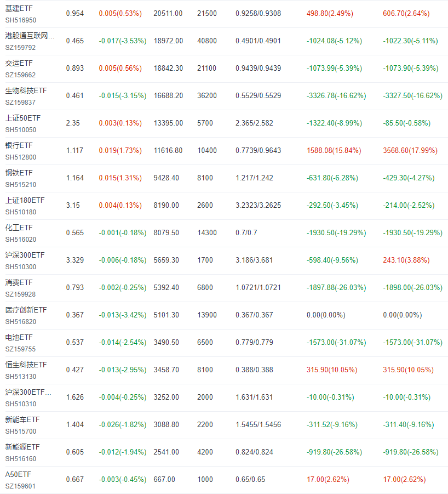Open the A50ETF fund name
Image resolution: width=448 pixels, height=494 pixels.
[18, 474]
